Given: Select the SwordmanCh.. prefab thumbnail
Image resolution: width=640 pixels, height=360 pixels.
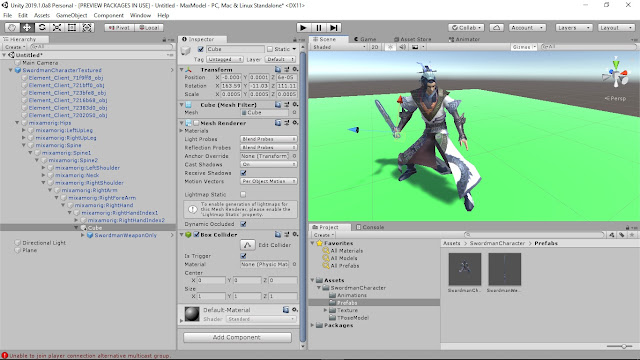Looking at the screenshot, I should pos(464,269).
